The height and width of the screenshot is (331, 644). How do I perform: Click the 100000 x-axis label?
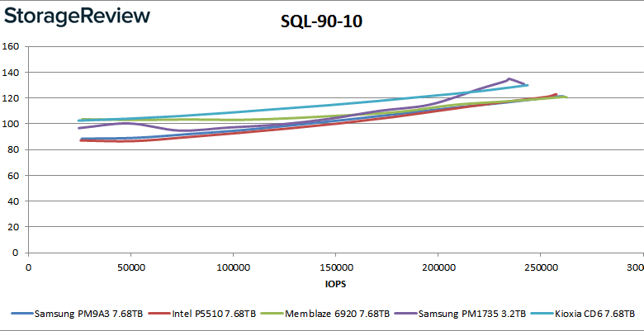pyautogui.click(x=233, y=267)
